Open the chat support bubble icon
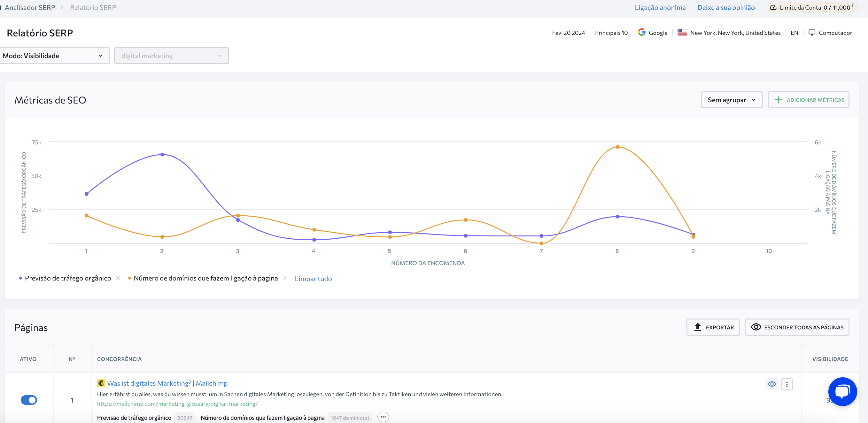This screenshot has width=868, height=423. click(842, 391)
